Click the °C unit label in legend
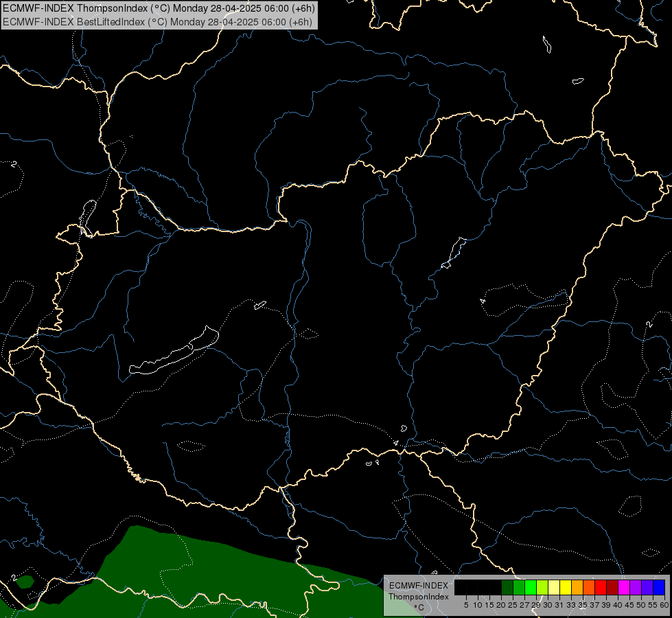This screenshot has width=672, height=618. pyautogui.click(x=419, y=607)
